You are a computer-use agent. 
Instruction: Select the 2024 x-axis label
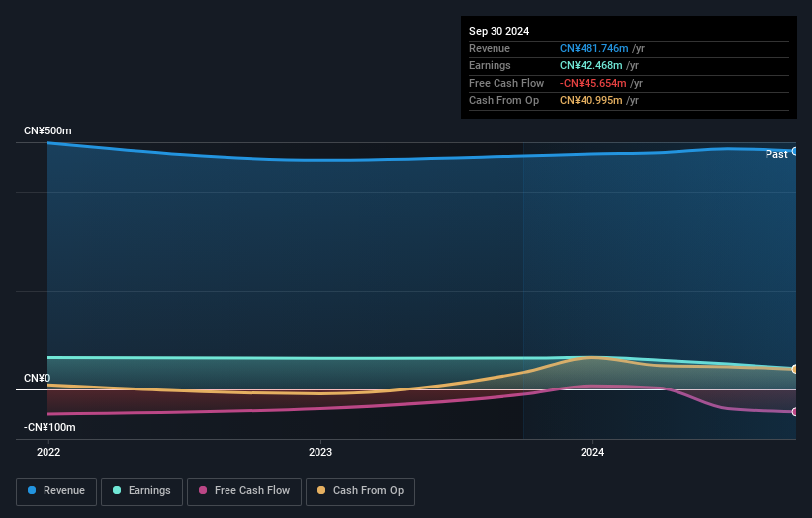pyautogui.click(x=592, y=452)
